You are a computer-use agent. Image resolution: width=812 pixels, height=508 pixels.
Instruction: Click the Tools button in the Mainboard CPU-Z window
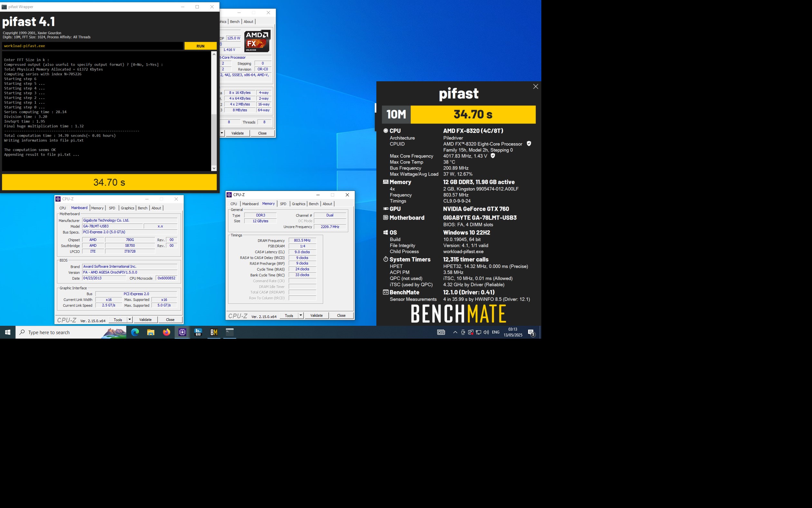tap(118, 320)
